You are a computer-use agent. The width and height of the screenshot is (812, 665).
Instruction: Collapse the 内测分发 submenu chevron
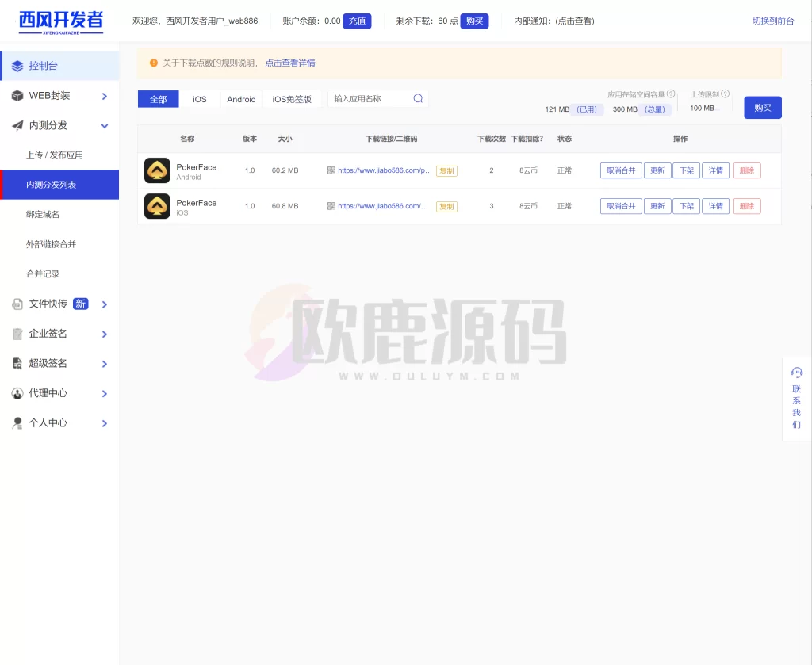(x=104, y=125)
